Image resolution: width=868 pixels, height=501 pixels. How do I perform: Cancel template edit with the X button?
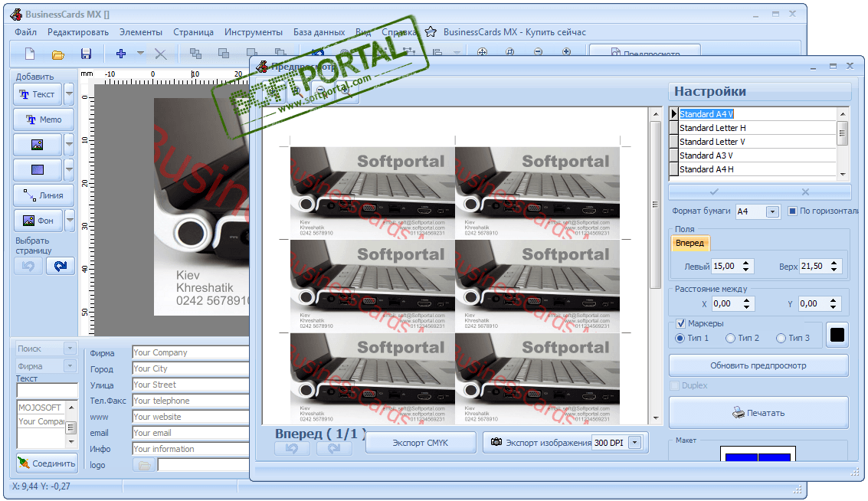tap(805, 192)
